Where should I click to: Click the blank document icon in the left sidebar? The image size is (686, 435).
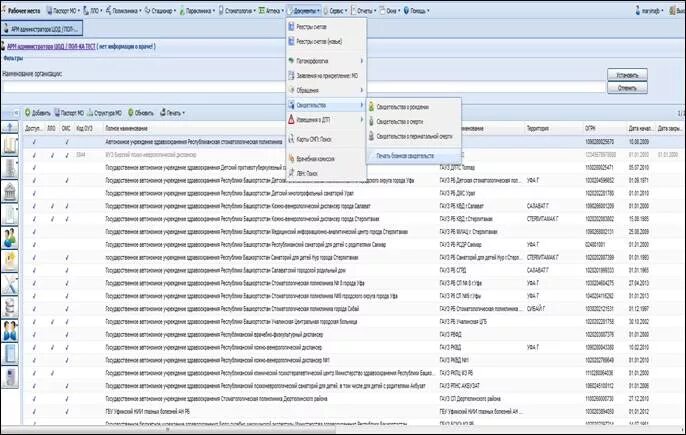10,215
